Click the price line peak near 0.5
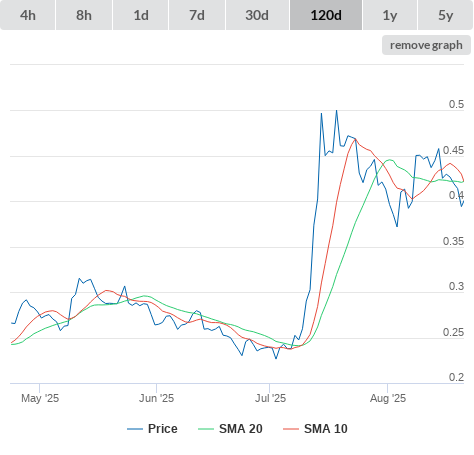The height and width of the screenshot is (455, 474). click(x=337, y=111)
